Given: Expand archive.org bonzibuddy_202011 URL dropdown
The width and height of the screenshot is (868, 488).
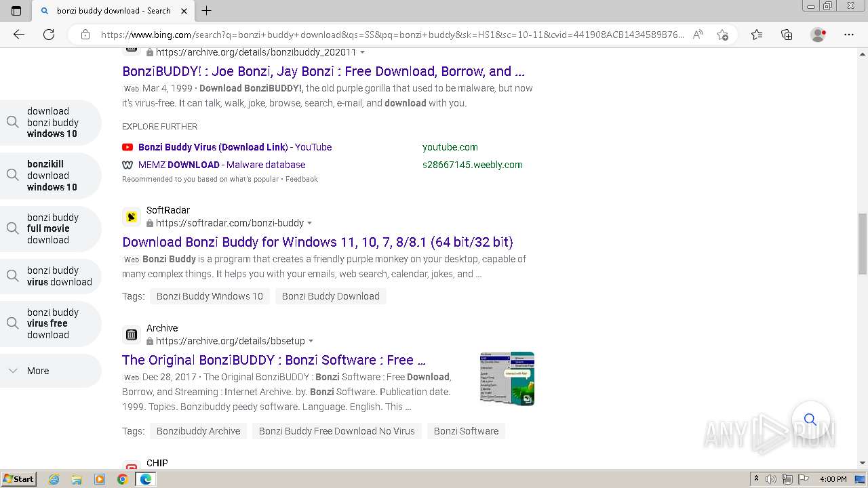Looking at the screenshot, I should click(x=362, y=52).
